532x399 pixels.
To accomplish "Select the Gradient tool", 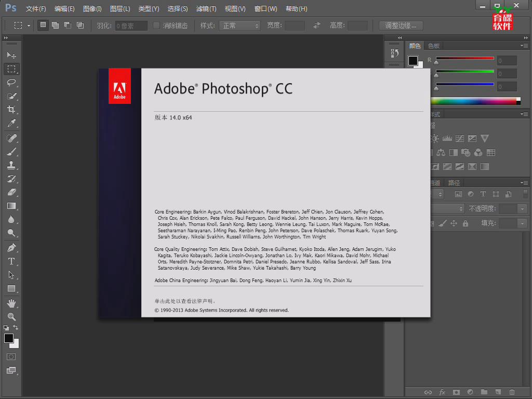I will [11, 206].
